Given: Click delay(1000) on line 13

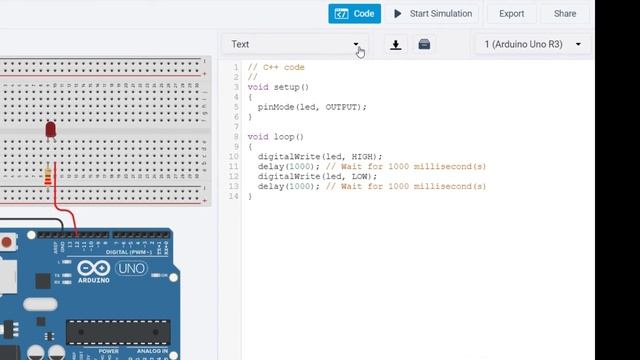Looking at the screenshot, I should click(289, 186).
